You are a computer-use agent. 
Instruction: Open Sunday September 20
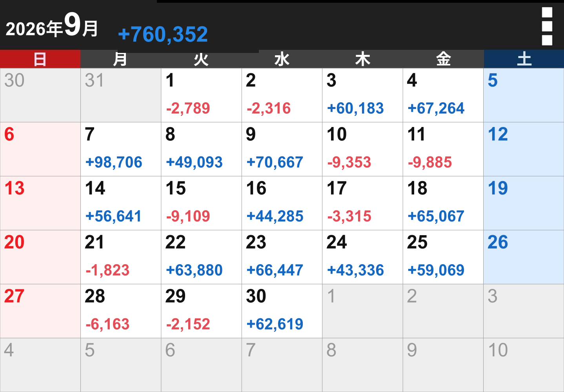(40, 257)
